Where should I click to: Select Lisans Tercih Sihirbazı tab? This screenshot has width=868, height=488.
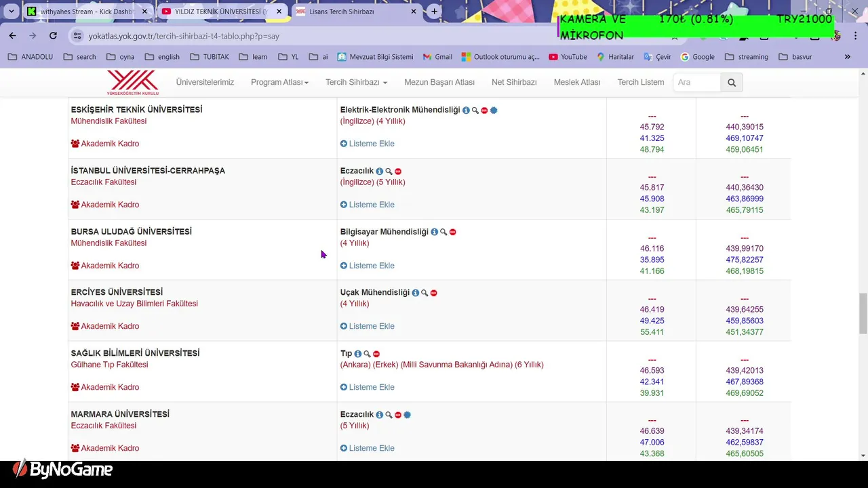(x=357, y=12)
